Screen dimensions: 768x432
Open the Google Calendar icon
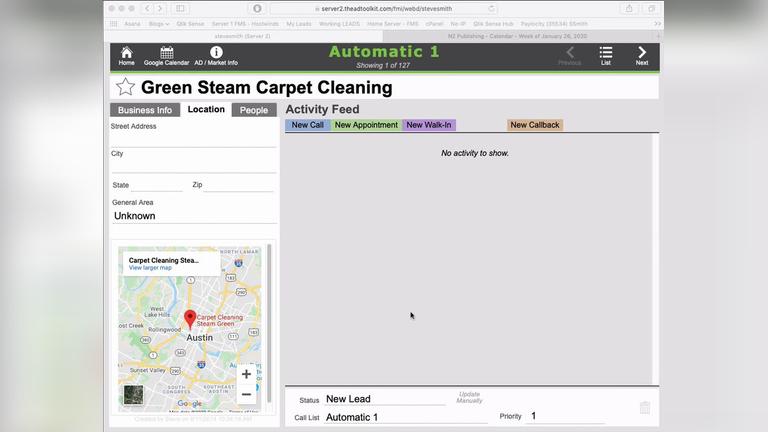tap(167, 56)
